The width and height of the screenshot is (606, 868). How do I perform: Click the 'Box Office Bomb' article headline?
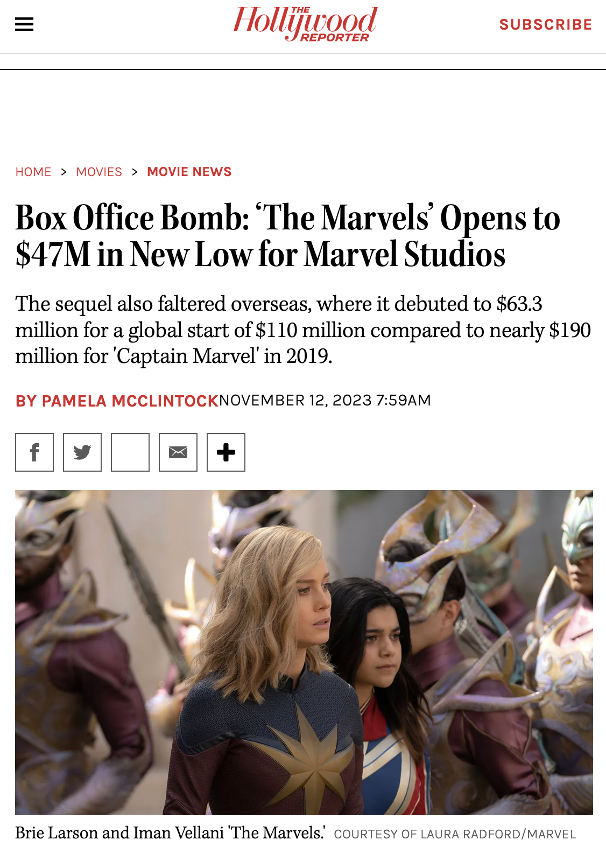(x=287, y=236)
